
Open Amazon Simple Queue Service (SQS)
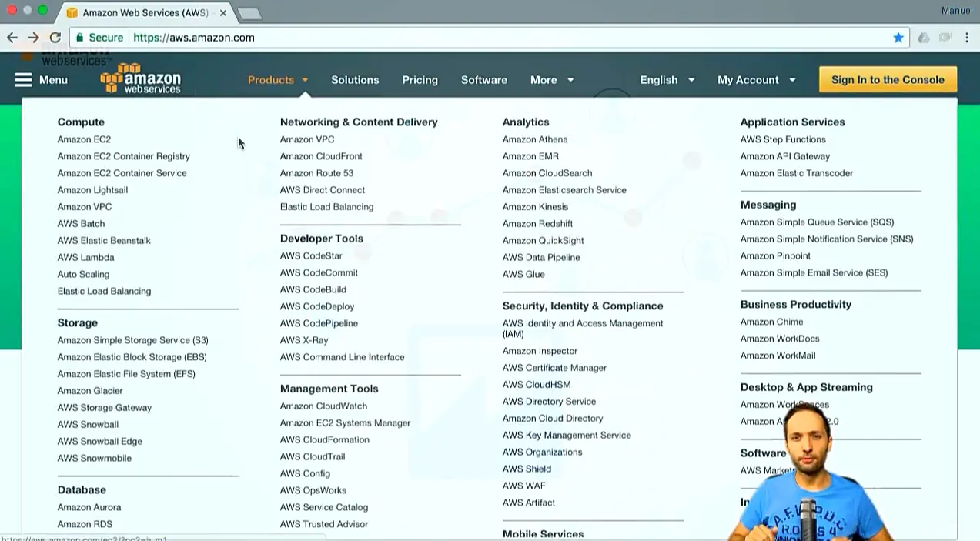817,222
